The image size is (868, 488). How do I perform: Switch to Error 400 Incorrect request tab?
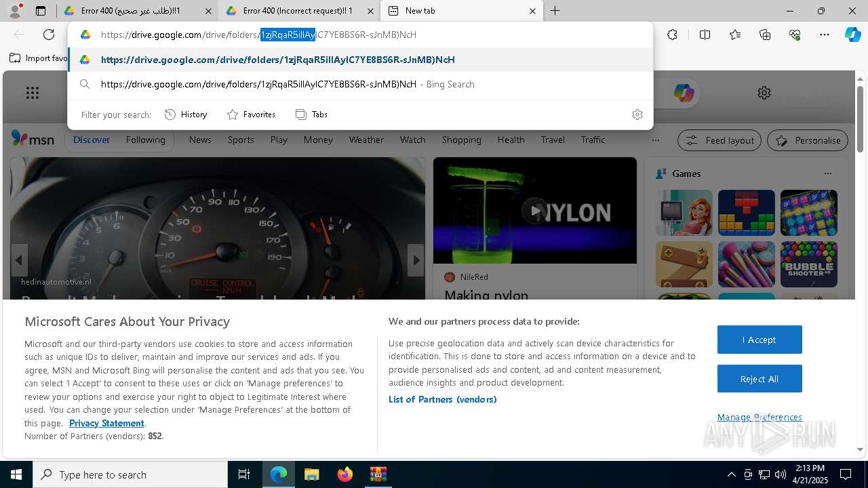pos(300,11)
